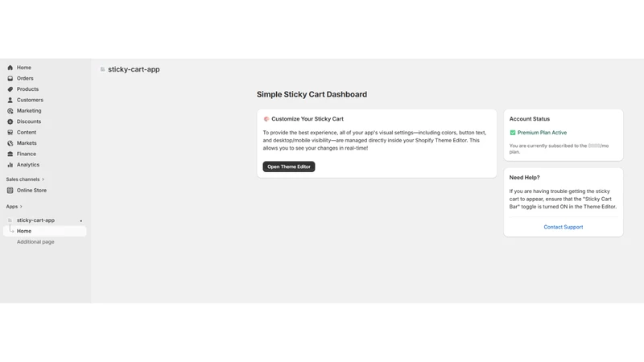Image resolution: width=644 pixels, height=362 pixels.
Task: Click the Finance bank icon
Action: (x=10, y=154)
